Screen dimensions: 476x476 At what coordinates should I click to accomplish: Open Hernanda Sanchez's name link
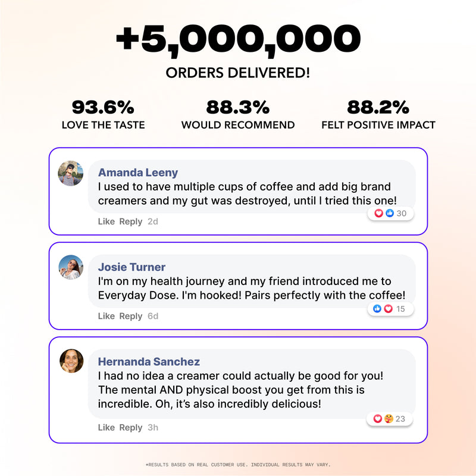[149, 362]
